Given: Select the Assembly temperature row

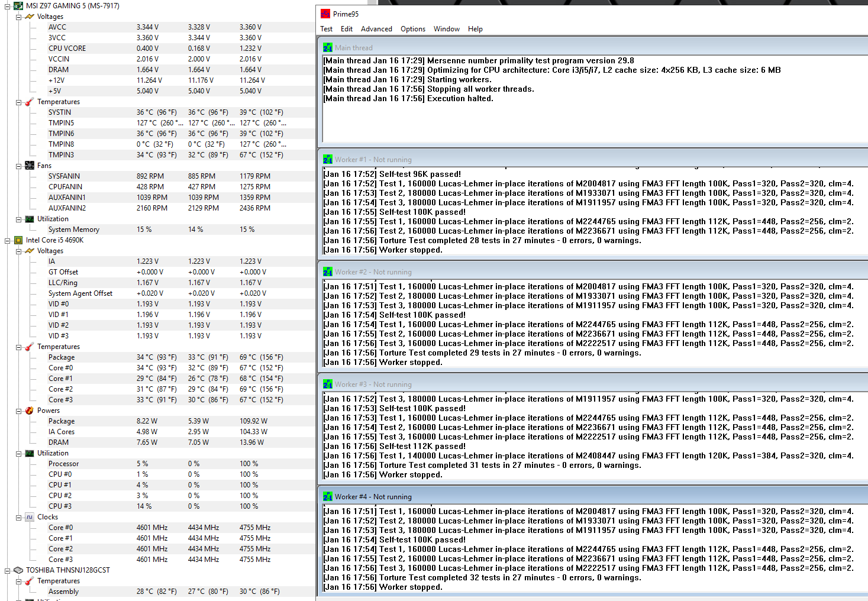Looking at the screenshot, I should (180, 592).
